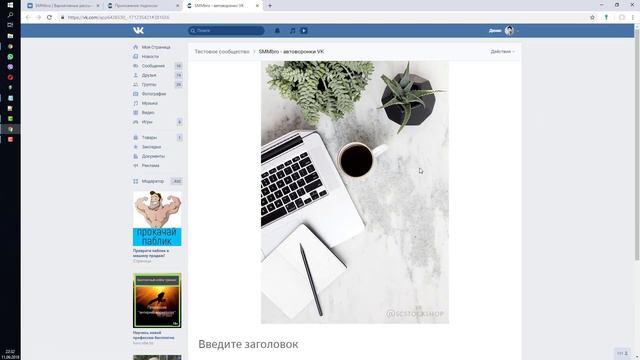Viewport: 640px width, 360px height.
Task: Click the green extension icon in browser toolbar
Action: point(606,18)
